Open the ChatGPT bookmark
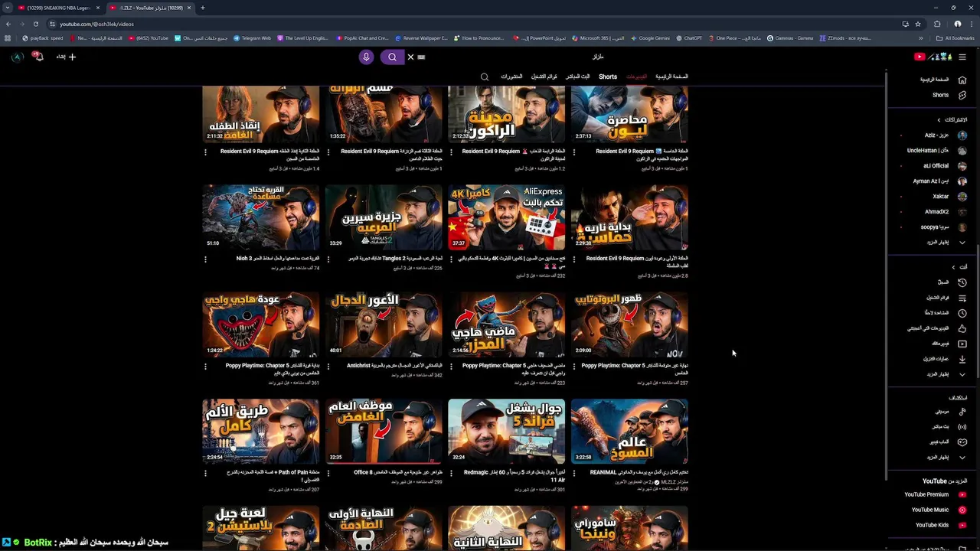This screenshot has height=551, width=980. (688, 38)
